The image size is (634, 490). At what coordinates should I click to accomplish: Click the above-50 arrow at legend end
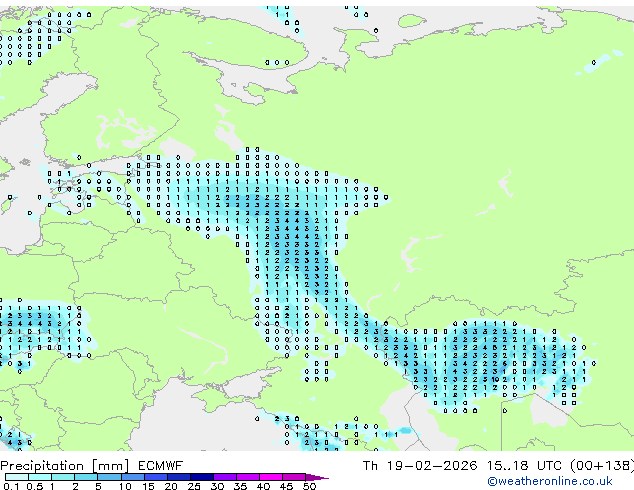click(317, 477)
